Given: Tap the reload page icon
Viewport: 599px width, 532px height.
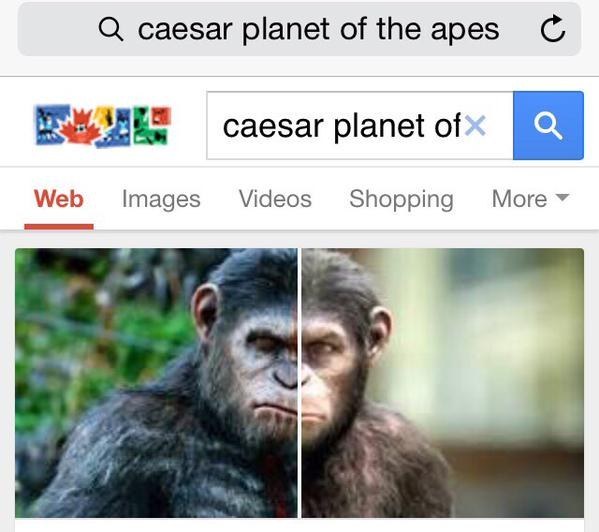Looking at the screenshot, I should 552,29.
